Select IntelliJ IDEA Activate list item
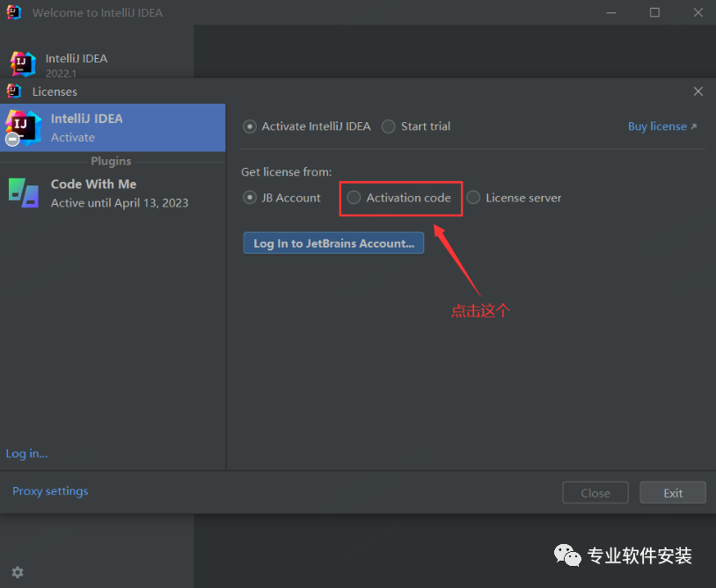 point(113,127)
